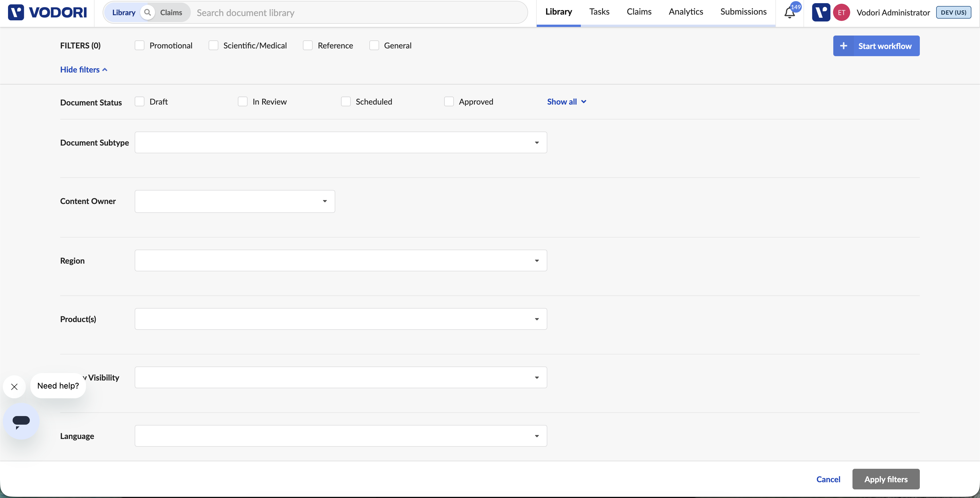980x498 pixels.
Task: Click the Apply filters button
Action: (x=886, y=479)
